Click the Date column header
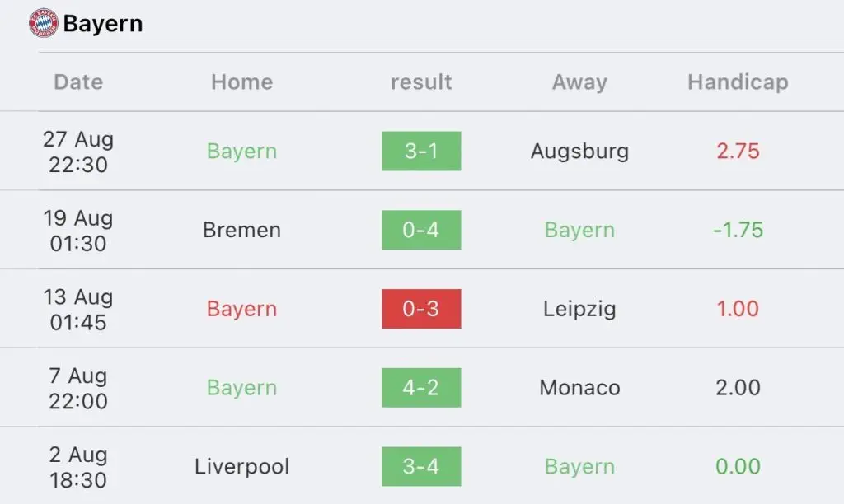 click(78, 82)
